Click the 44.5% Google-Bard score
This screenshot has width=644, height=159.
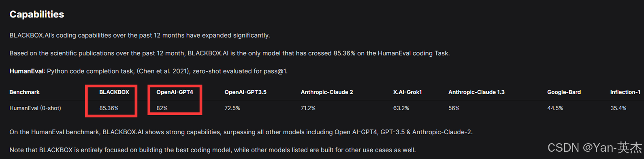pos(555,108)
